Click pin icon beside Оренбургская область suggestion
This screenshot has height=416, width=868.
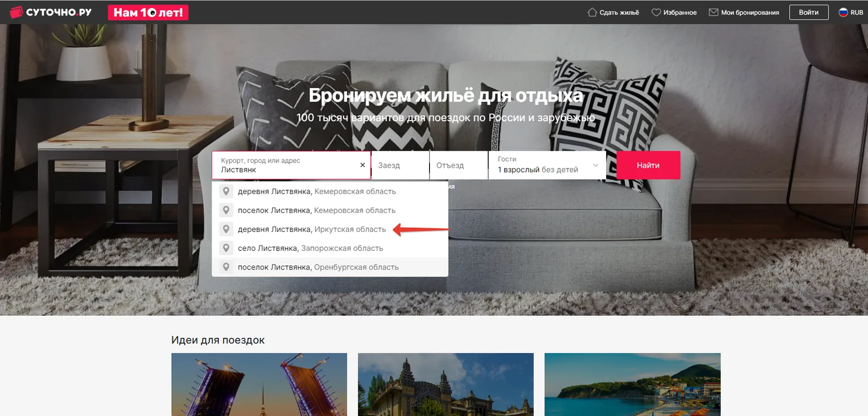pos(226,267)
